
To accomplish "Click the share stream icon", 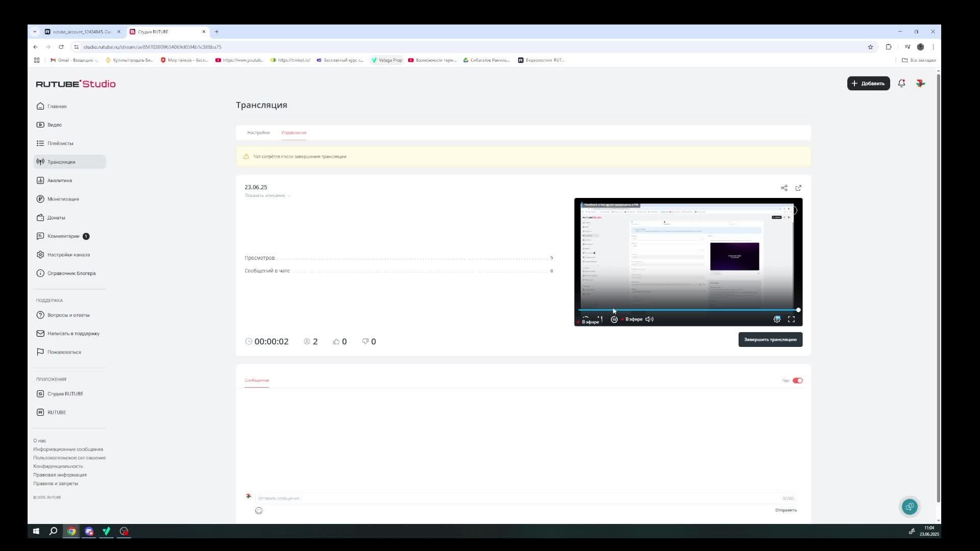I will click(x=784, y=188).
